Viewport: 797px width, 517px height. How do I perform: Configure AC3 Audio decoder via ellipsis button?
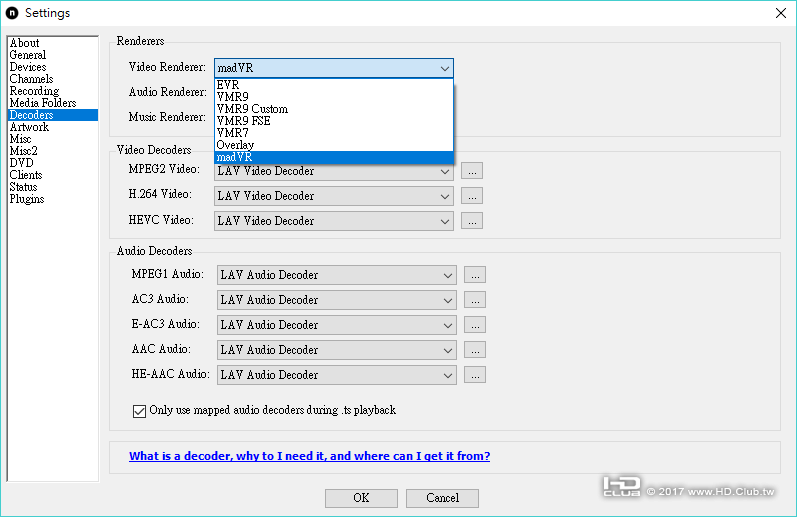click(475, 300)
